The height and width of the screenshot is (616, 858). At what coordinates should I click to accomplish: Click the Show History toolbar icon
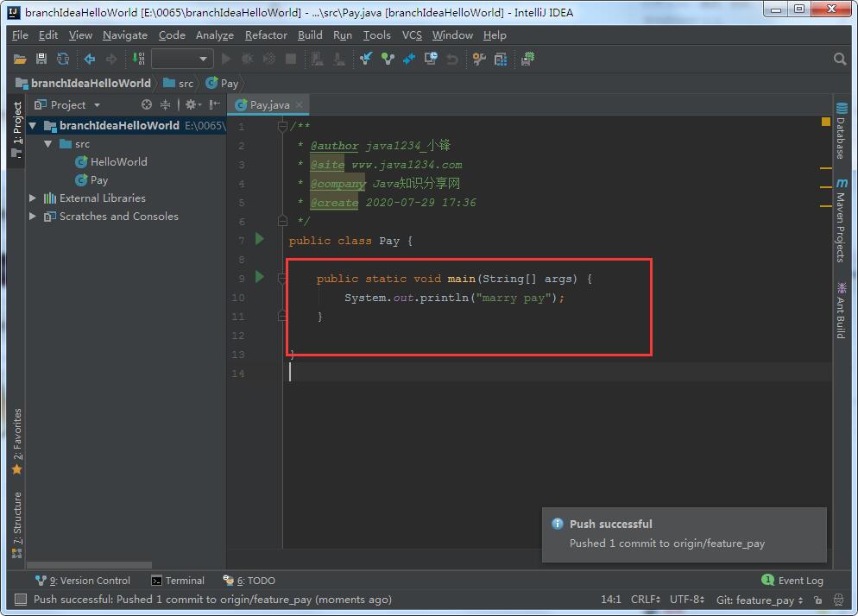tap(431, 59)
